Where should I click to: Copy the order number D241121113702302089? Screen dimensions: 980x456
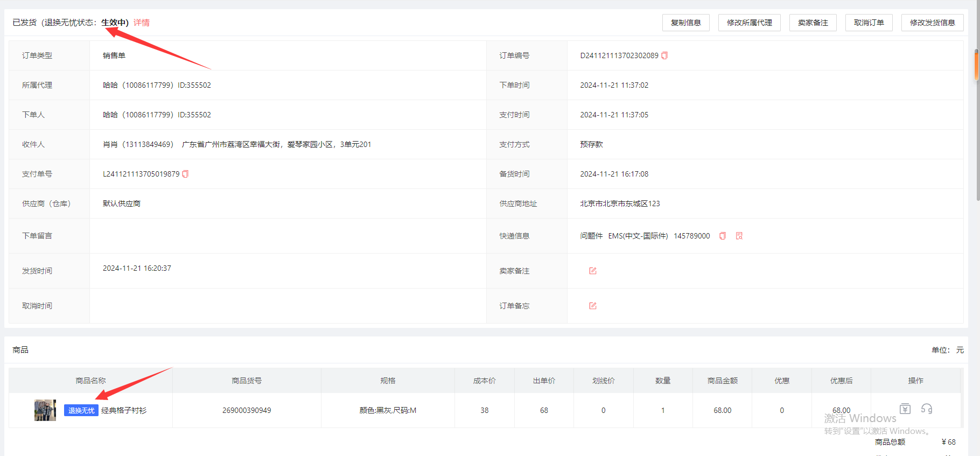coord(664,55)
